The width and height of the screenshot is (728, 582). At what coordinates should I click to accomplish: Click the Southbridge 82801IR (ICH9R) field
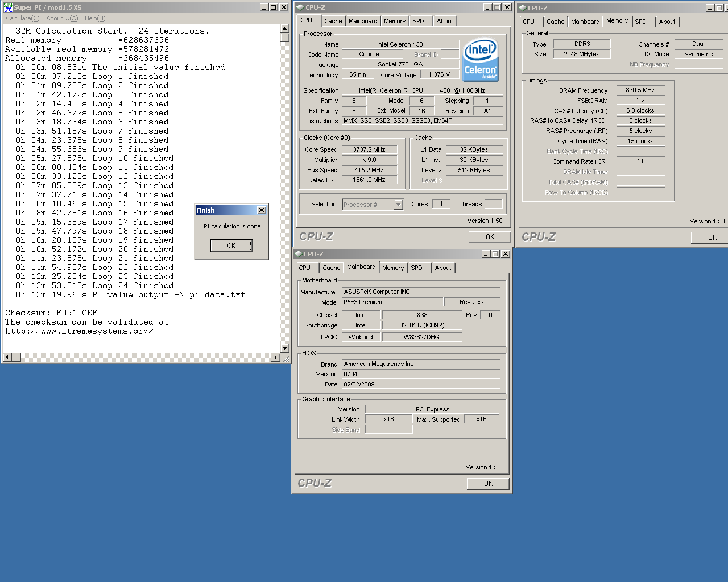click(x=422, y=325)
